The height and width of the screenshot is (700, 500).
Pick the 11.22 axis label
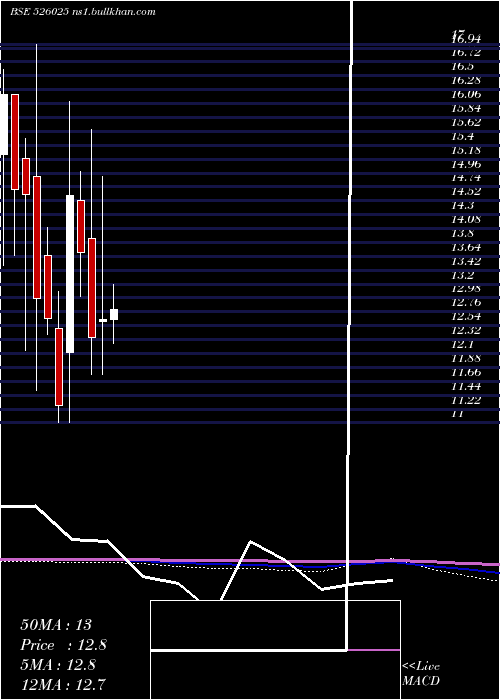coord(466,400)
